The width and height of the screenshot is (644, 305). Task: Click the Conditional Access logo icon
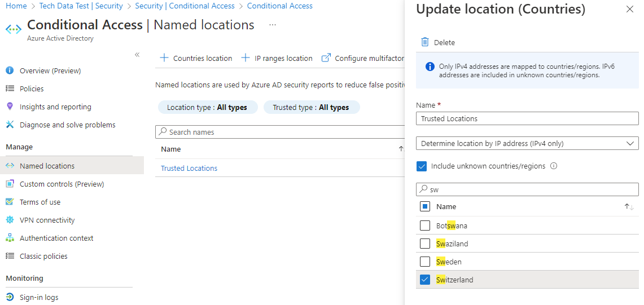pos(13,29)
